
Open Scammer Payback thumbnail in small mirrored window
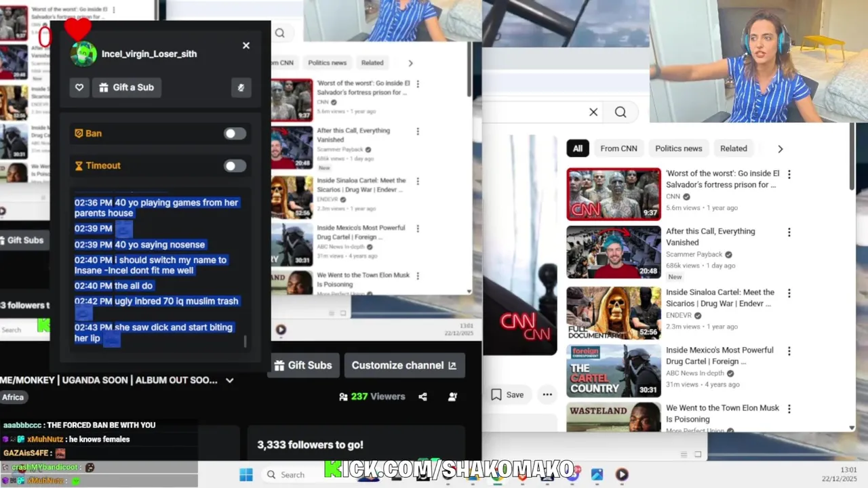(292, 147)
